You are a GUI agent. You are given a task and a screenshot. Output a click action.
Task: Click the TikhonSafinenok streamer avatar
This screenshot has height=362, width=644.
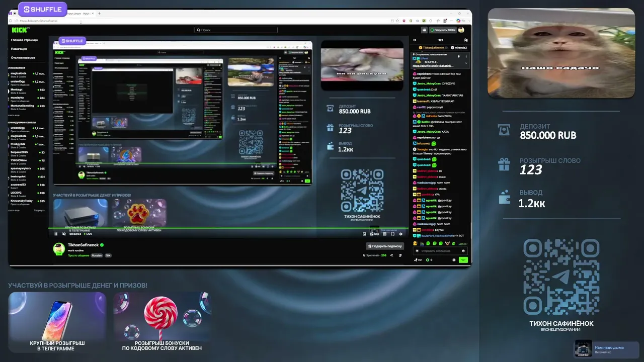(59, 249)
